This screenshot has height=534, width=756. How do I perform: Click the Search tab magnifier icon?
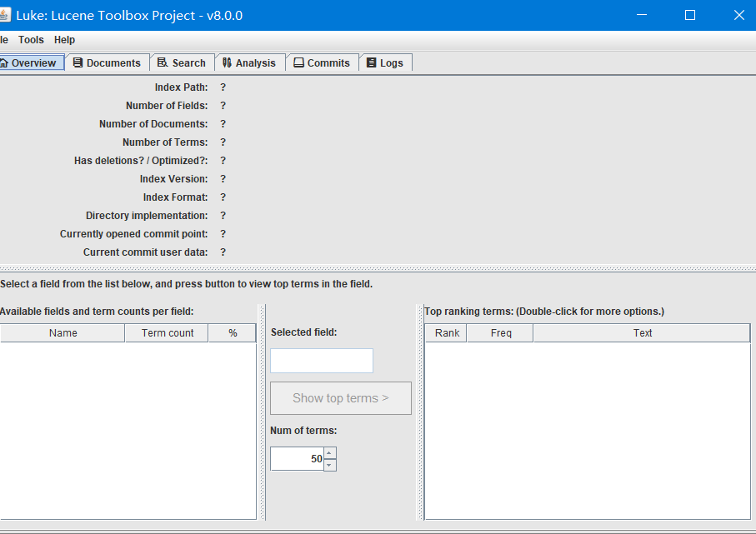point(163,62)
